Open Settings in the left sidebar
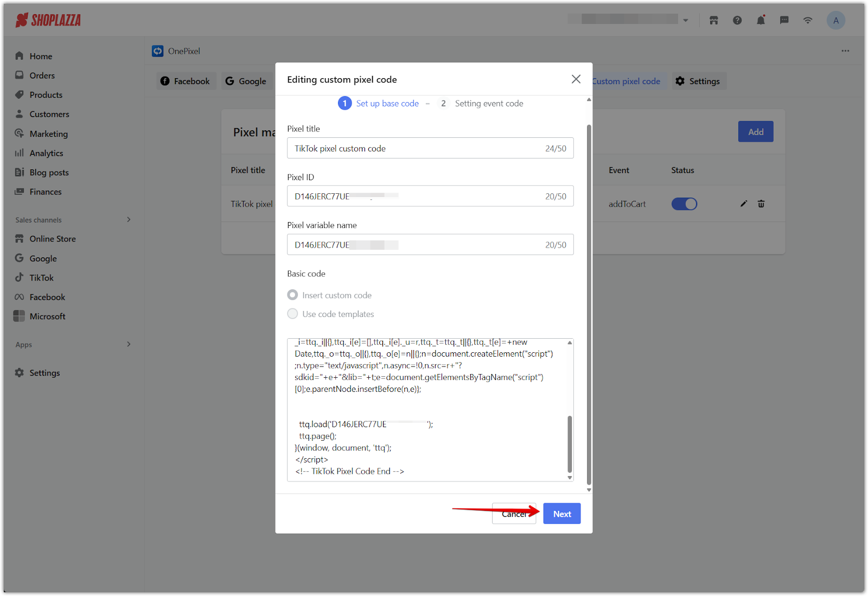Viewport: 868px width, 596px height. pos(44,373)
